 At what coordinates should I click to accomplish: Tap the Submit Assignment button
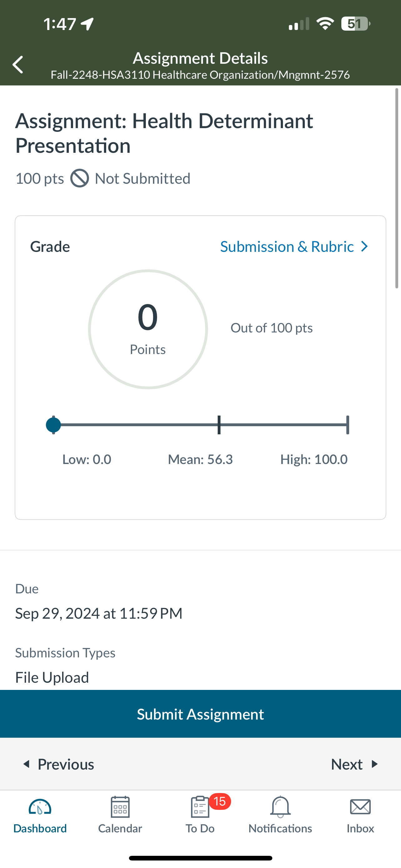click(200, 714)
